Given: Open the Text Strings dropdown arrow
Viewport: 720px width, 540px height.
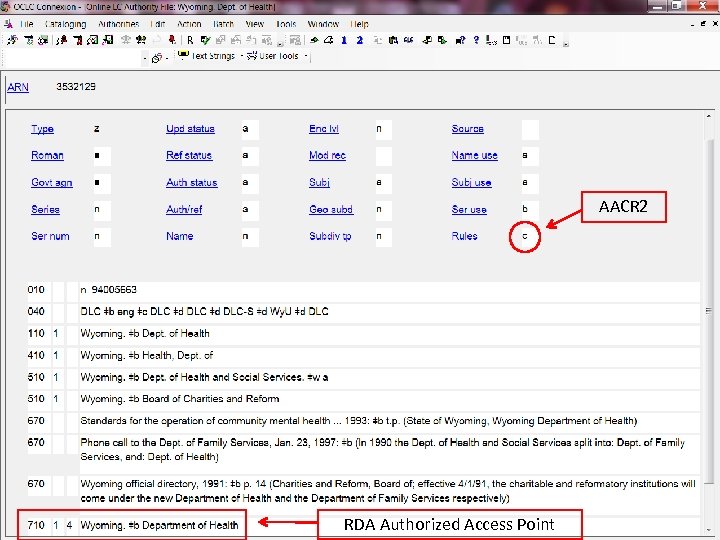Looking at the screenshot, I should (x=242, y=56).
